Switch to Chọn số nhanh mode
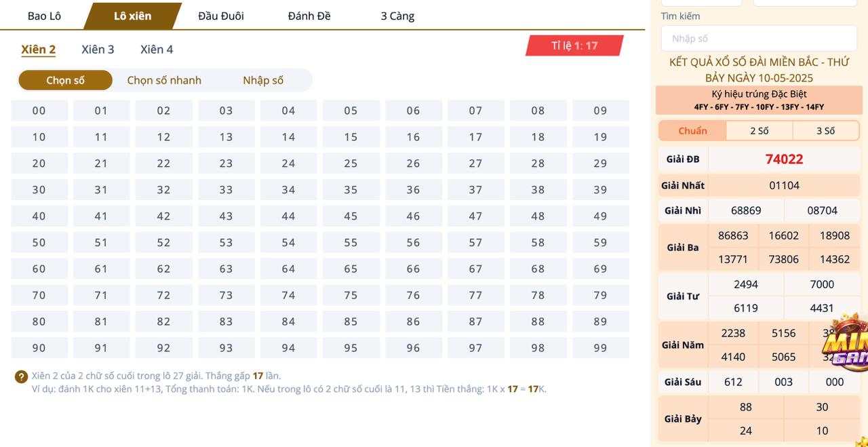 164,80
